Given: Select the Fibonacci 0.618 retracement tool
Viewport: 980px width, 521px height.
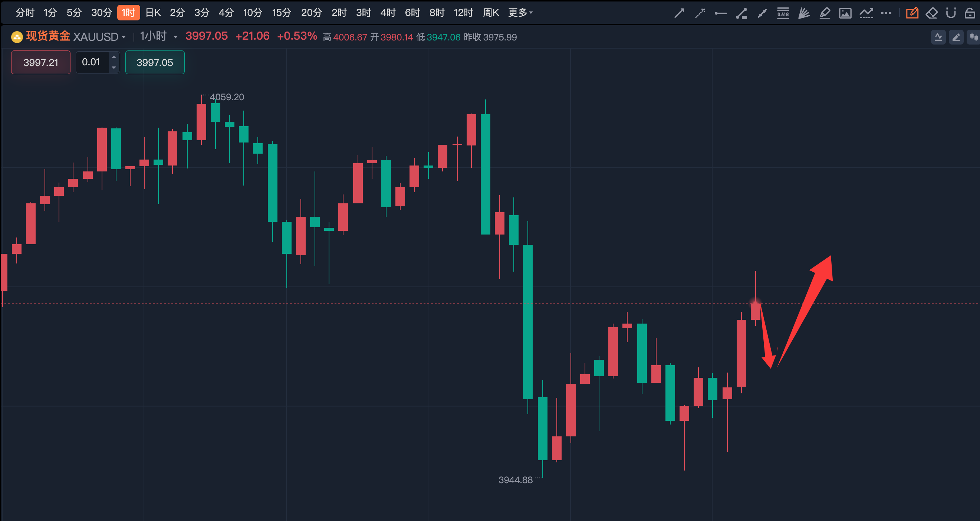Looking at the screenshot, I should (x=783, y=13).
